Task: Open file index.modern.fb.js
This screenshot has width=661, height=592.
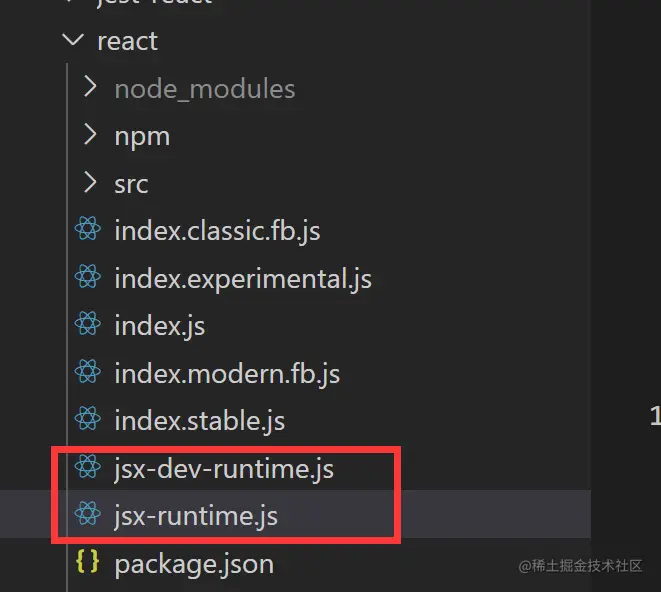Action: tap(227, 374)
